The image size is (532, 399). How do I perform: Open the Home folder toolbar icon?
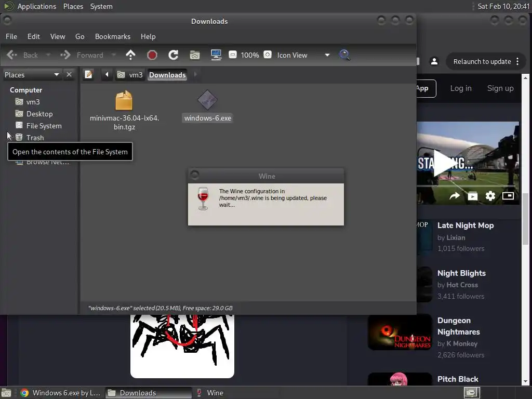click(x=195, y=55)
